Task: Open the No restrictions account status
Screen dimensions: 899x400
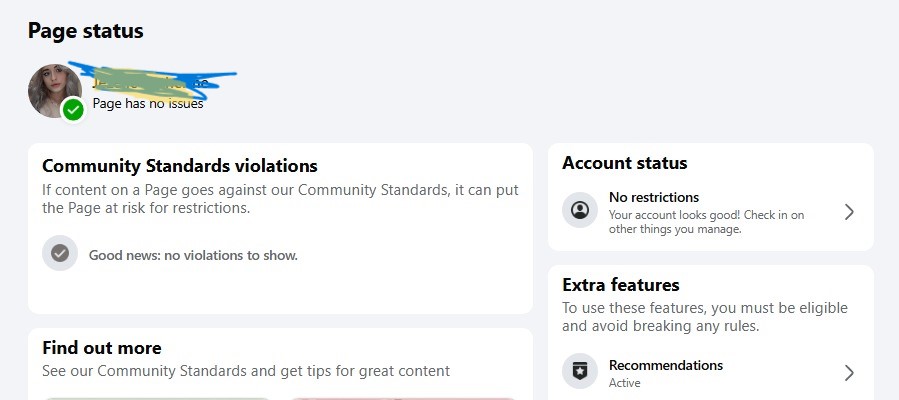Action: tap(654, 197)
